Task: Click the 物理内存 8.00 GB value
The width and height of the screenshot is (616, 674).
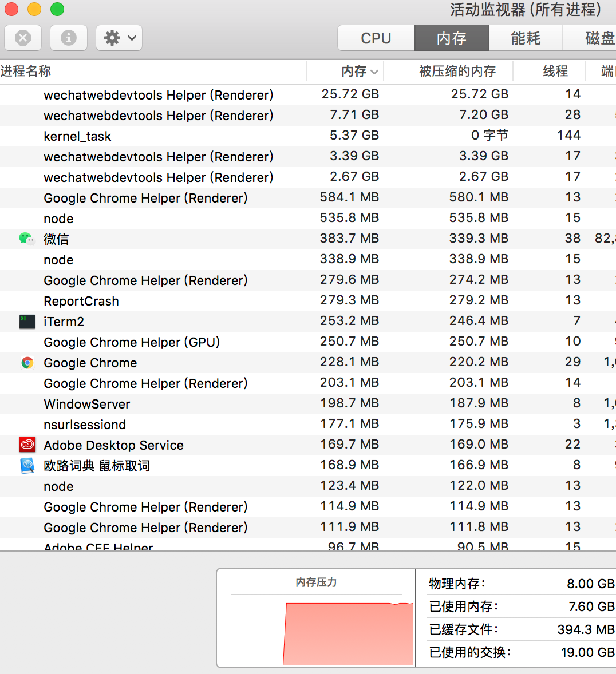Action: coord(591,583)
